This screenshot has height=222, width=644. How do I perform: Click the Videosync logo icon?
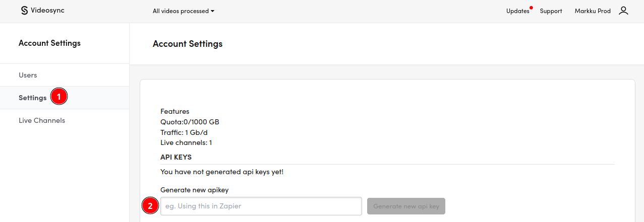tap(24, 11)
